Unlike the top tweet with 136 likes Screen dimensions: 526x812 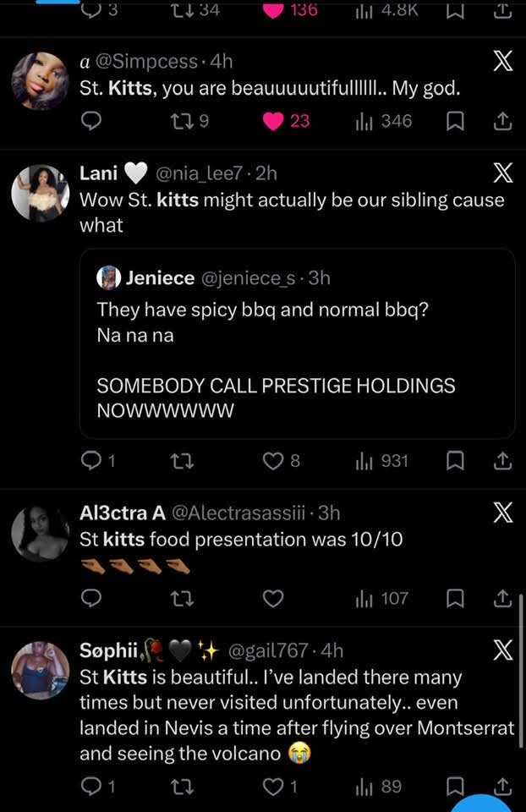click(x=272, y=10)
